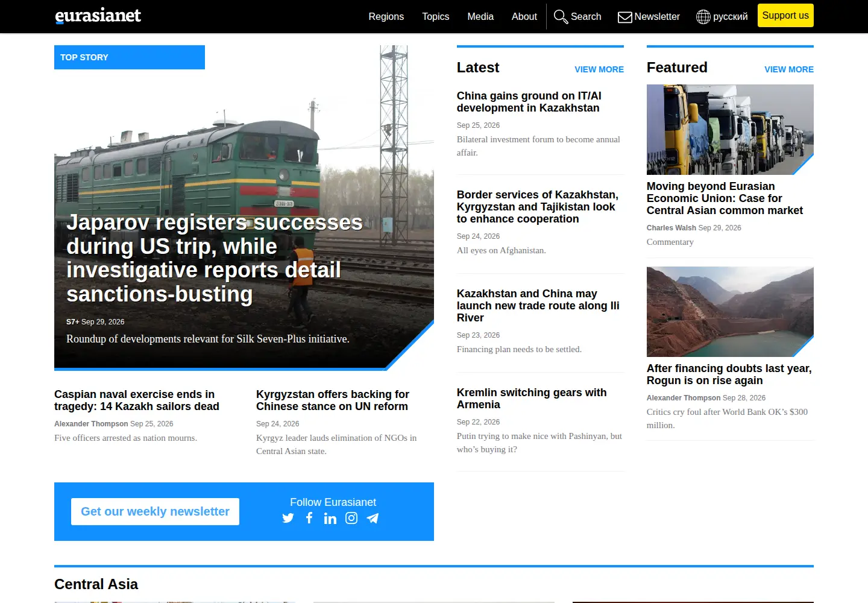The height and width of the screenshot is (603, 868).
Task: Click VIEW MORE next to Latest
Action: [599, 69]
